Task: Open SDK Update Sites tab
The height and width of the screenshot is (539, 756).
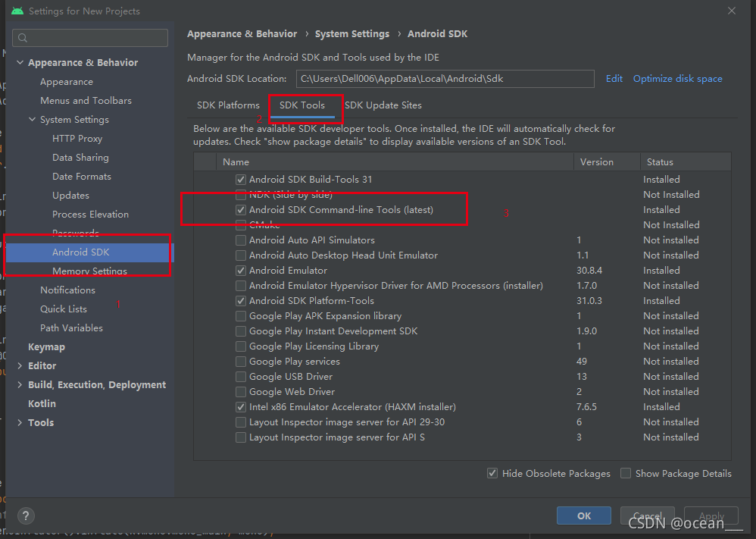Action: [x=383, y=105]
